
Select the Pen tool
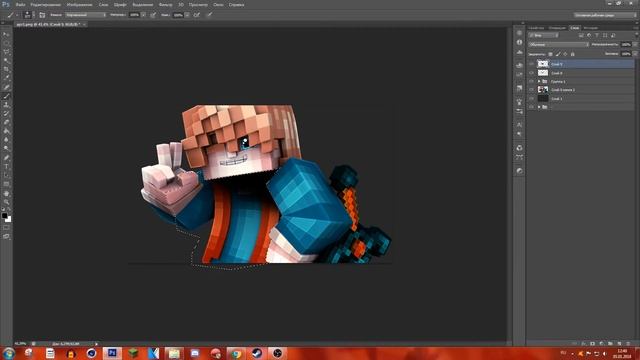pyautogui.click(x=6, y=158)
